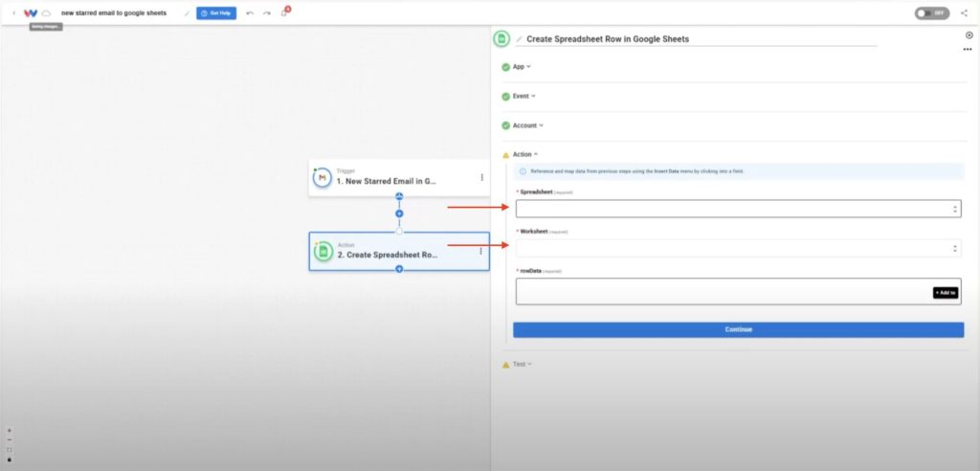Image resolution: width=980 pixels, height=471 pixels.
Task: Open the Worksheet dropdown field
Action: pyautogui.click(x=738, y=248)
